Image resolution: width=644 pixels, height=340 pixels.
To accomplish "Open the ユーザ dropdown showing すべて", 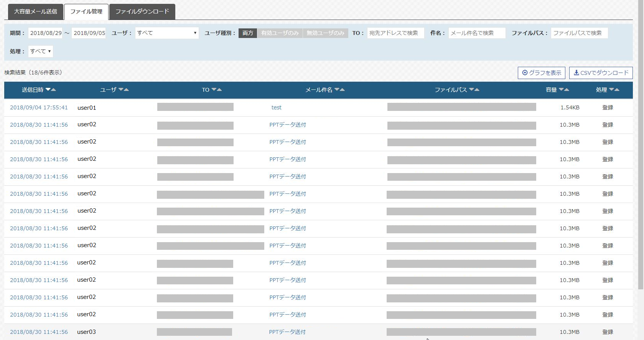I will (167, 33).
